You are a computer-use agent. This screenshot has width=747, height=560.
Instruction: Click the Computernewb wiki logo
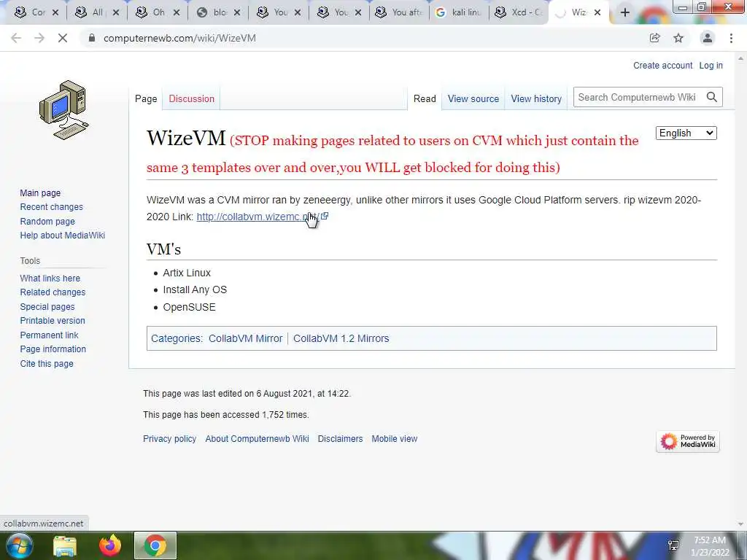pos(64,110)
